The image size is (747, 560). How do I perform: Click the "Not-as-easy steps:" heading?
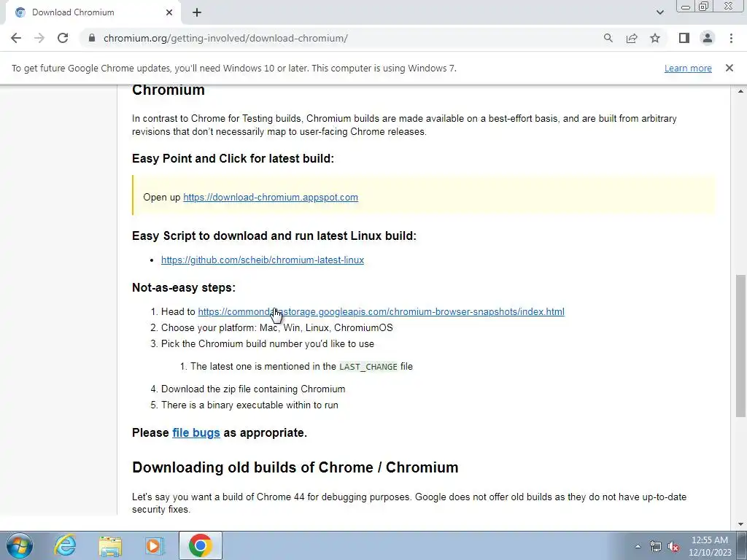[x=184, y=287]
